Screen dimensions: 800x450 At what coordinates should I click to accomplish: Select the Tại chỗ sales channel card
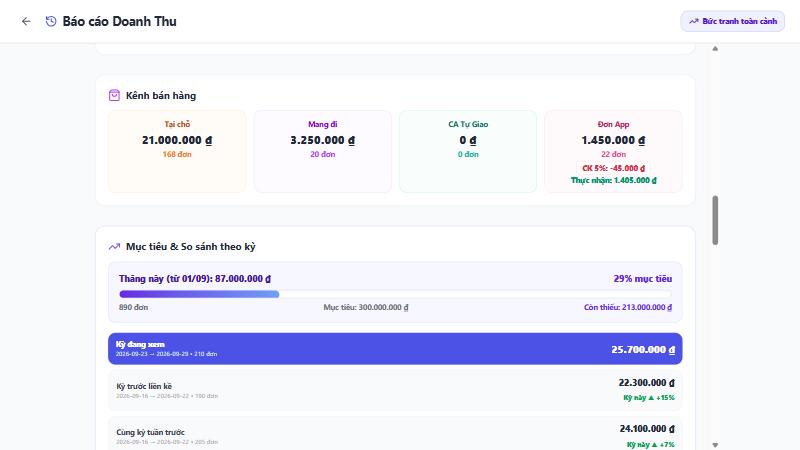177,152
